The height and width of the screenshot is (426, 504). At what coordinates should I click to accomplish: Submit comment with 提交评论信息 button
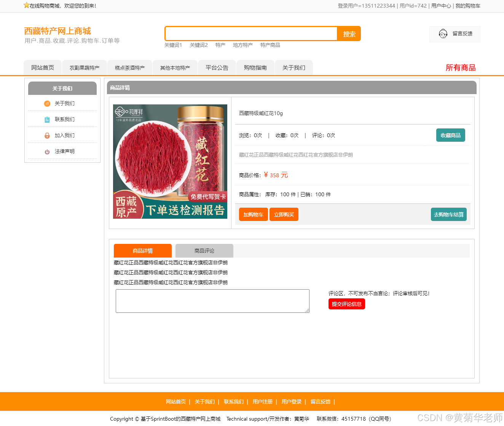click(347, 304)
